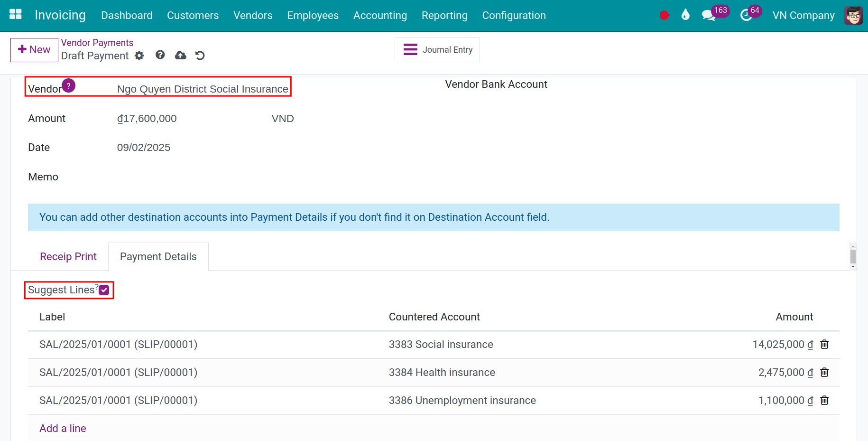Viewport: 868px width, 441px height.
Task: Click the help question mark icon in breadcrumb
Action: [x=160, y=55]
